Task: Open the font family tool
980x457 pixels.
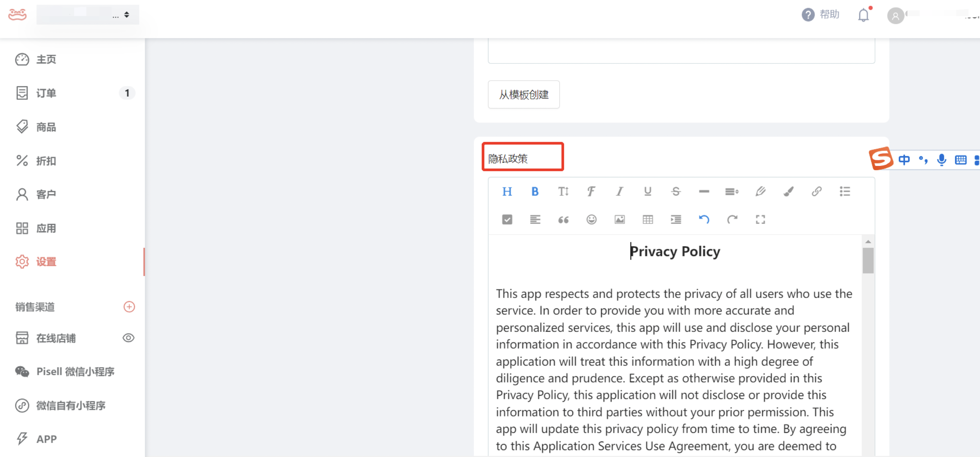Action: pos(591,191)
